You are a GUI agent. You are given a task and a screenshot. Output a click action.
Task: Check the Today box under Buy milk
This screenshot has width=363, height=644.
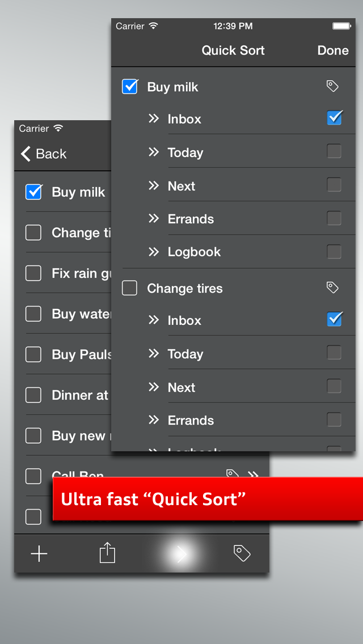(x=334, y=151)
